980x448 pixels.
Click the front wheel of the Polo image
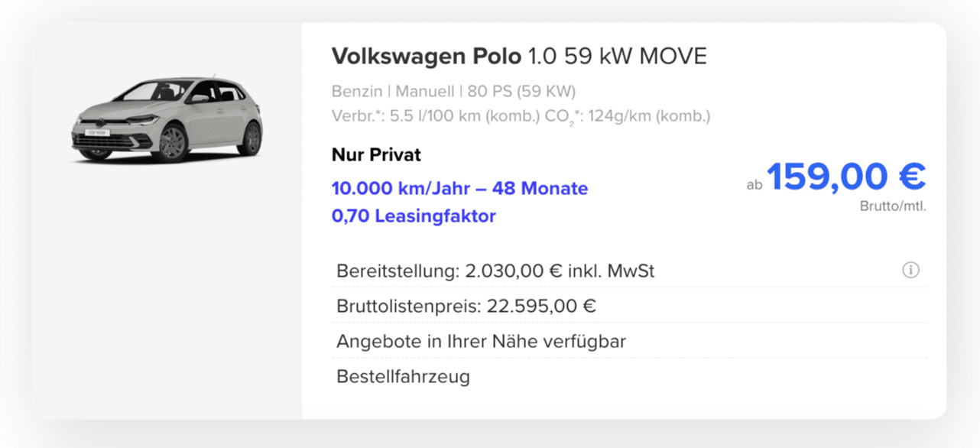pos(173,143)
